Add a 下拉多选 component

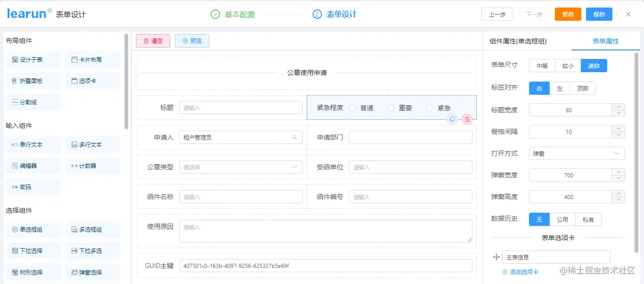[x=93, y=251]
